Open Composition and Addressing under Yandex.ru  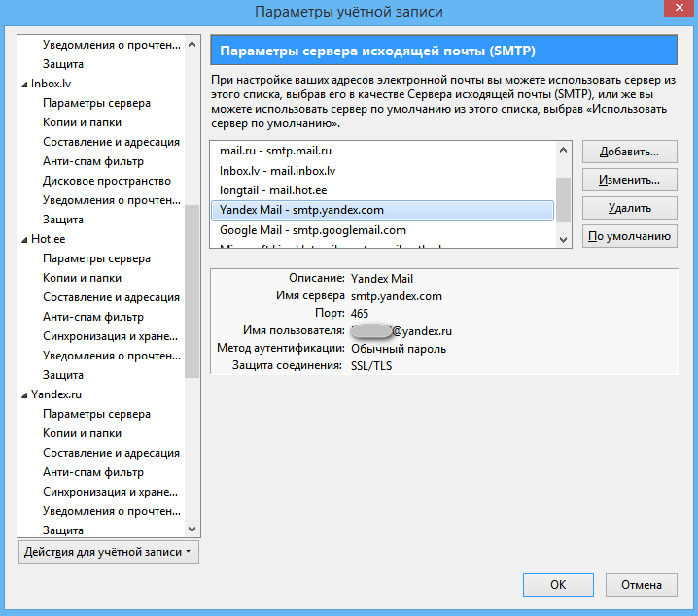point(111,453)
